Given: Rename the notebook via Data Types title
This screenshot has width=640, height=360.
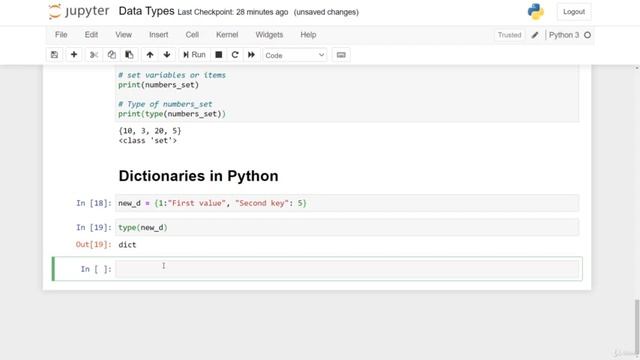Looking at the screenshot, I should click(x=146, y=11).
